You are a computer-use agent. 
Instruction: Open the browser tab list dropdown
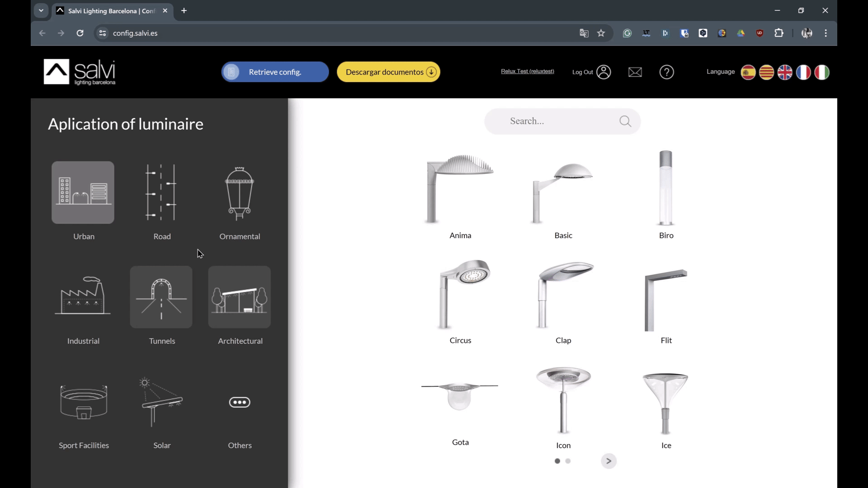(41, 10)
